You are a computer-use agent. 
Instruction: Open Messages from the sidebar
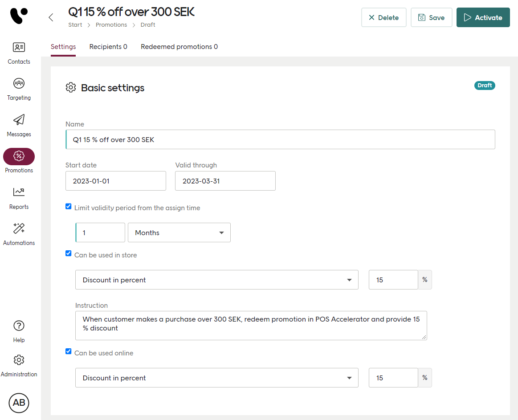(18, 124)
